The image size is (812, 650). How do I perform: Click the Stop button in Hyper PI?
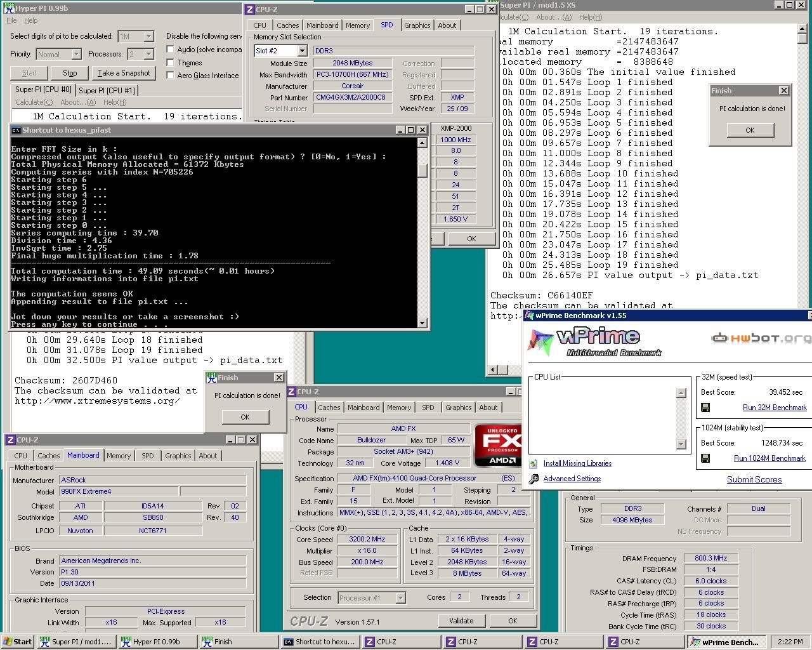(70, 73)
